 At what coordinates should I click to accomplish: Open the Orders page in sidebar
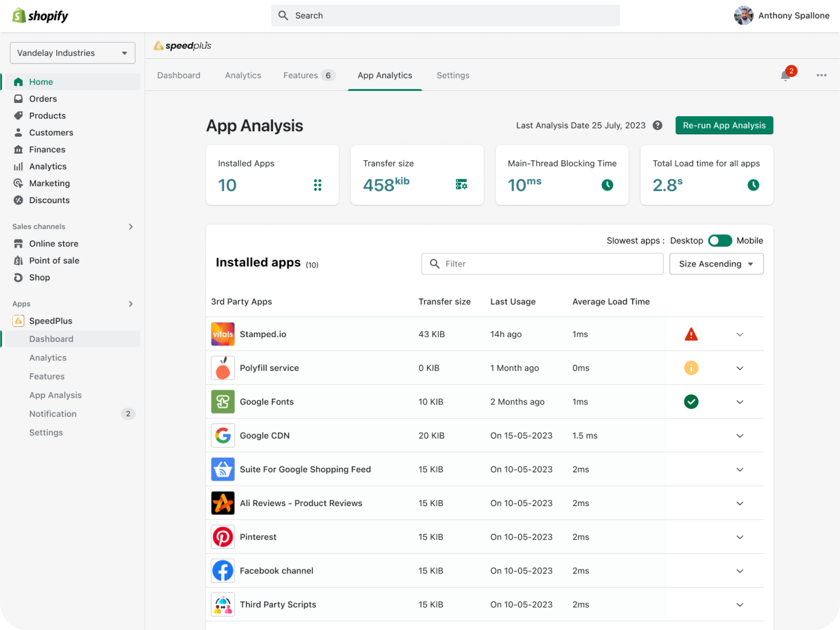pyautogui.click(x=43, y=99)
